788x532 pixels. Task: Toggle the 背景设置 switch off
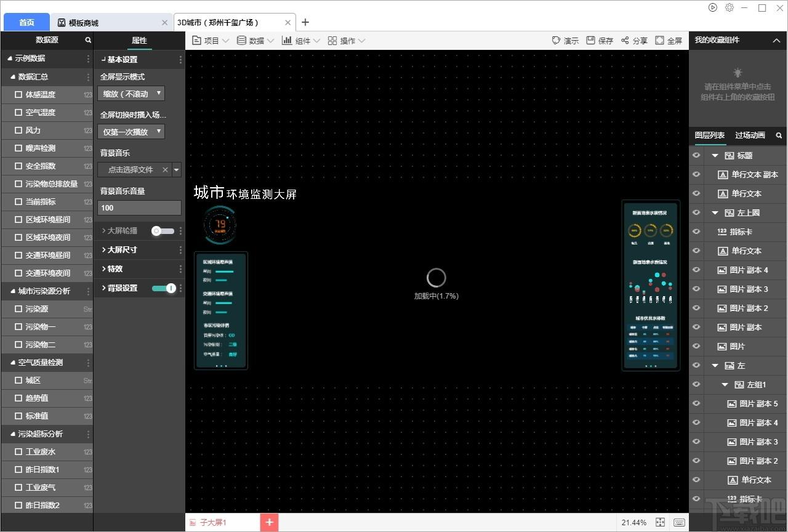(164, 288)
